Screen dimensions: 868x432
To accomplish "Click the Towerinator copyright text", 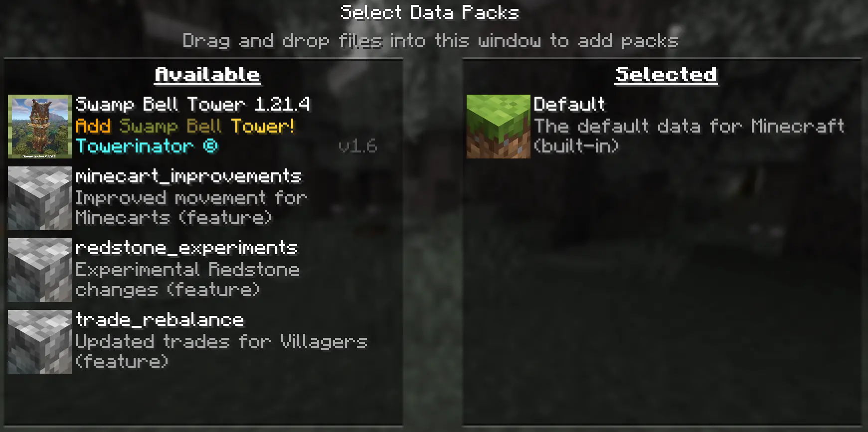I will 147,146.
